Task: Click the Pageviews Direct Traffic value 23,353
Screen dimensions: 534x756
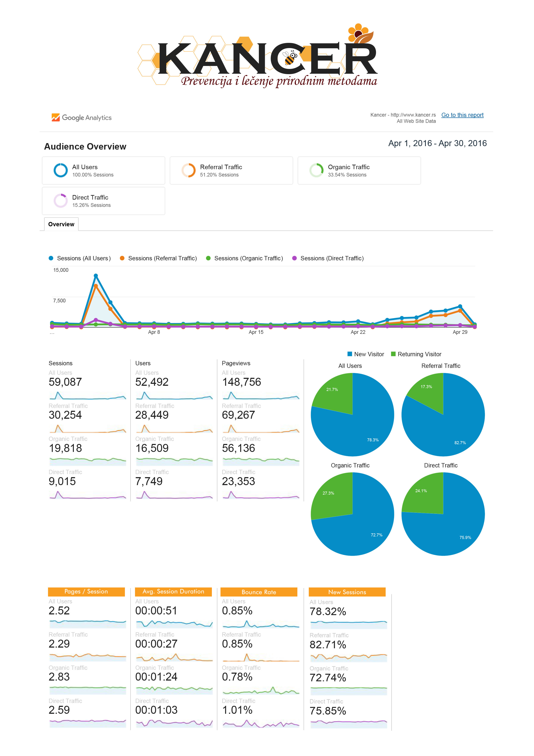Action: click(x=239, y=481)
